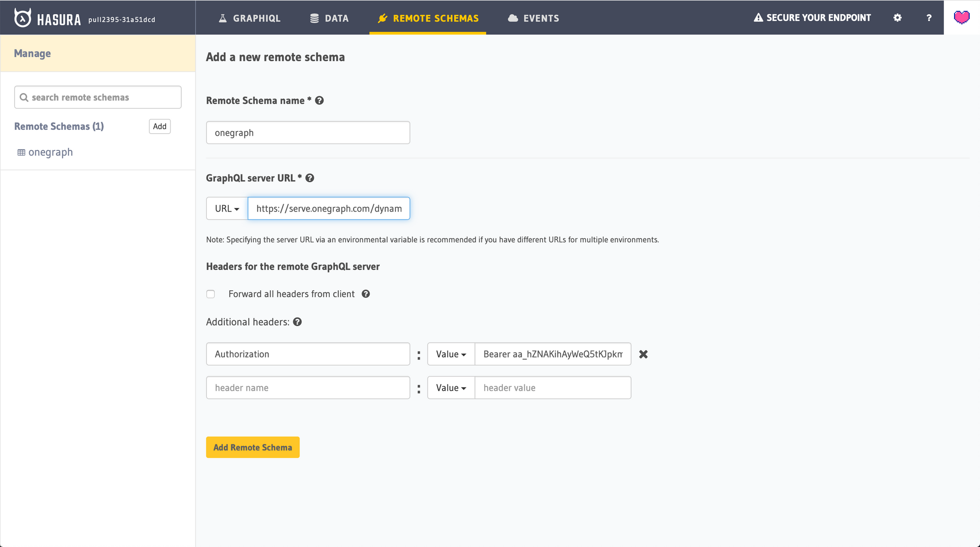The width and height of the screenshot is (980, 547).
Task: Click the Remote Schemas (1) heading
Action: [x=59, y=126]
